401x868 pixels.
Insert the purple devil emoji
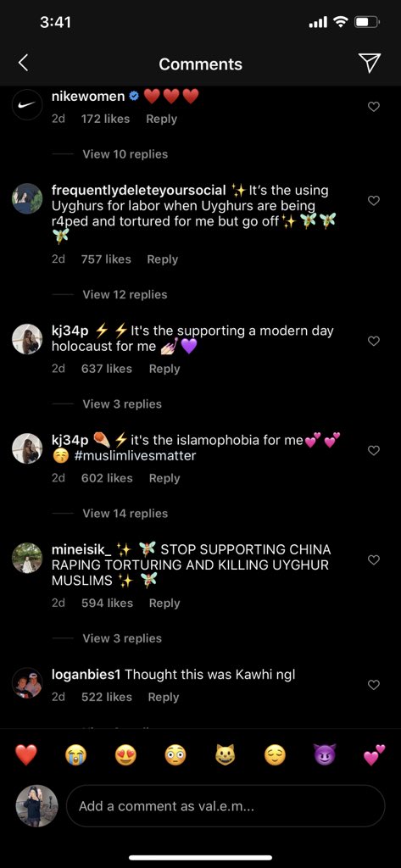[325, 755]
